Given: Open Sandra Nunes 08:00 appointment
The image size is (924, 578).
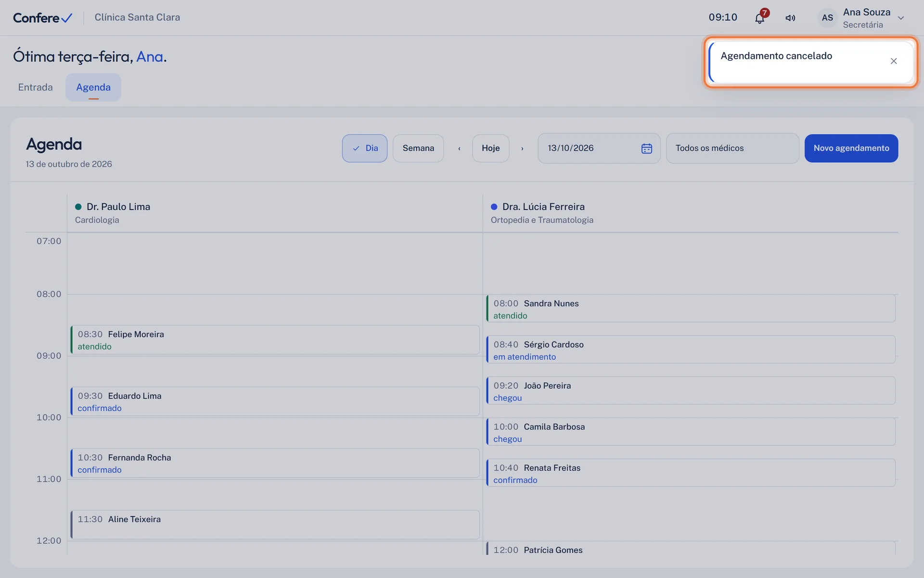Looking at the screenshot, I should (x=691, y=309).
